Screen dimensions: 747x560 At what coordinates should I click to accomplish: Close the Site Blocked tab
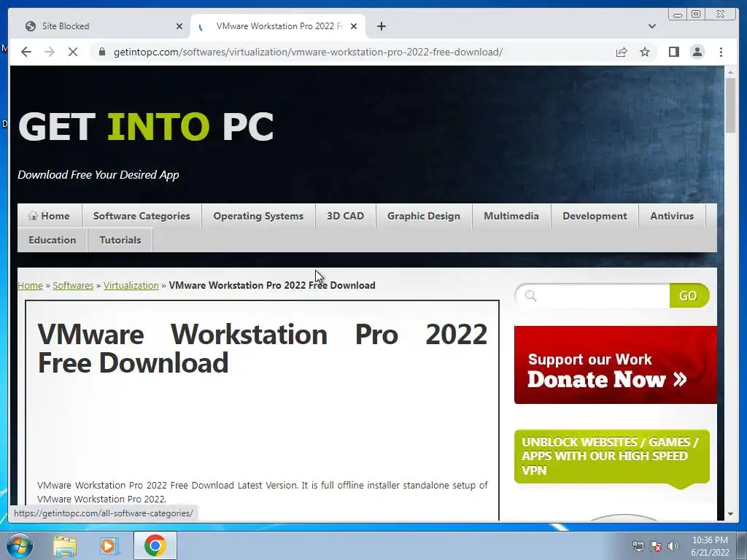[x=179, y=26]
